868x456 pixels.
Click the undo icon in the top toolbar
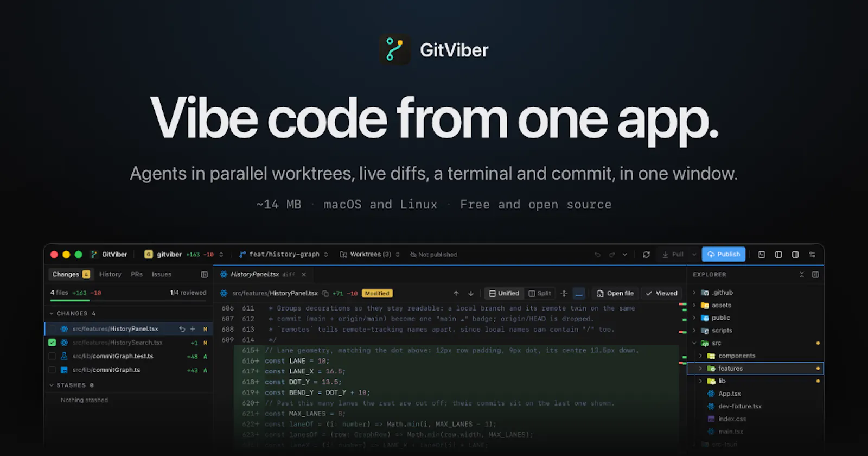tap(597, 255)
